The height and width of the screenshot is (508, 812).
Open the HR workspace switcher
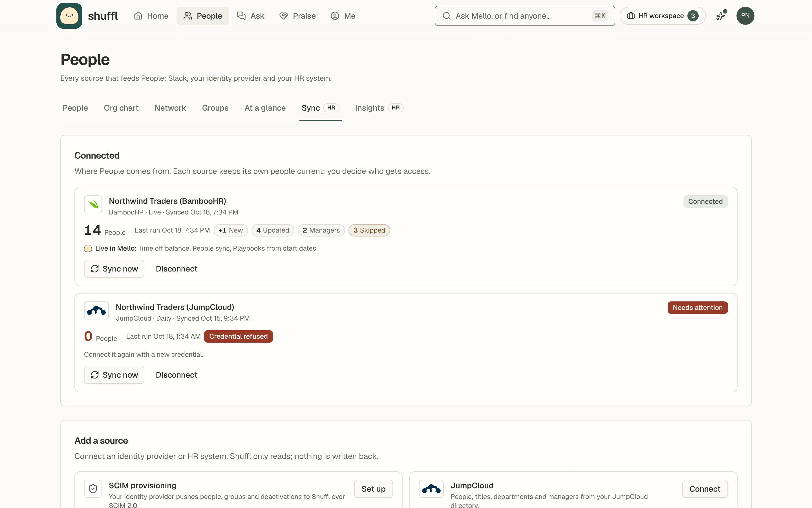663,16
